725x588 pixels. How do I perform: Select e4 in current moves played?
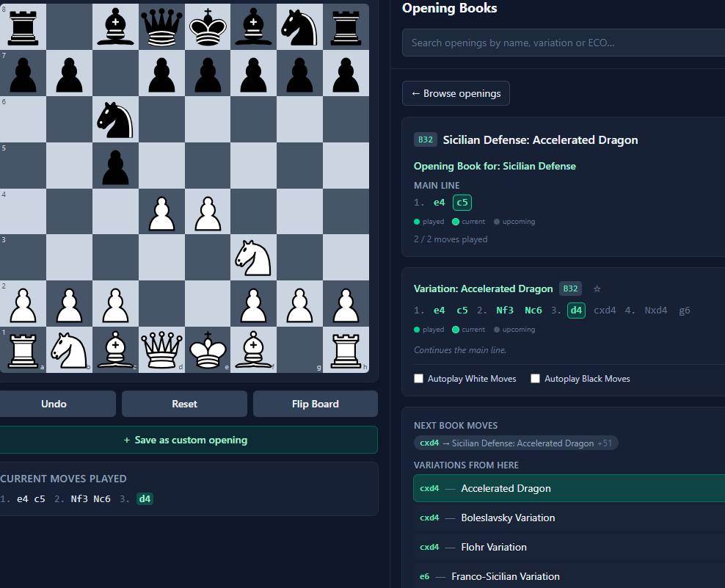pyautogui.click(x=23, y=498)
